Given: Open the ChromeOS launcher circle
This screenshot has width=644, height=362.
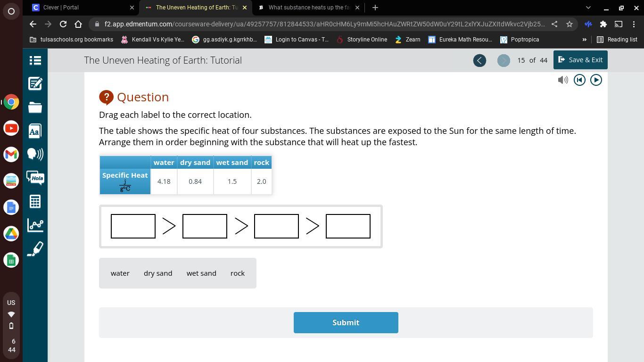Looking at the screenshot, I should 11,11.
